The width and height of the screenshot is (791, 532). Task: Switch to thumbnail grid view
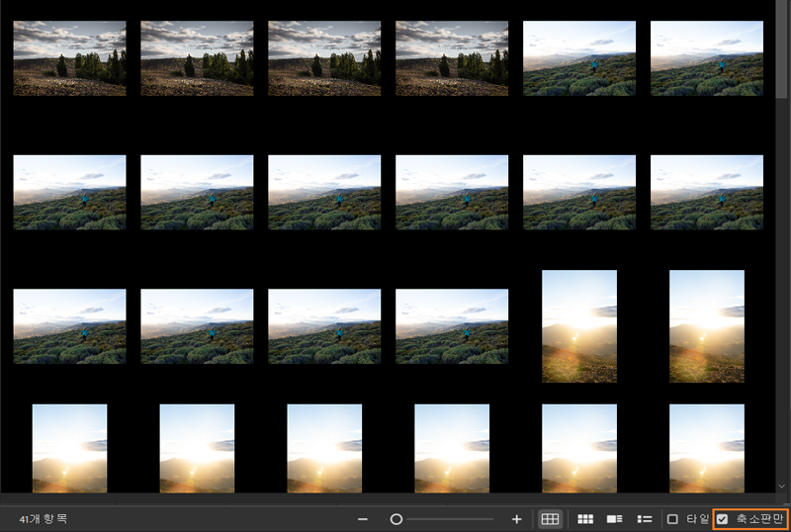(x=585, y=519)
